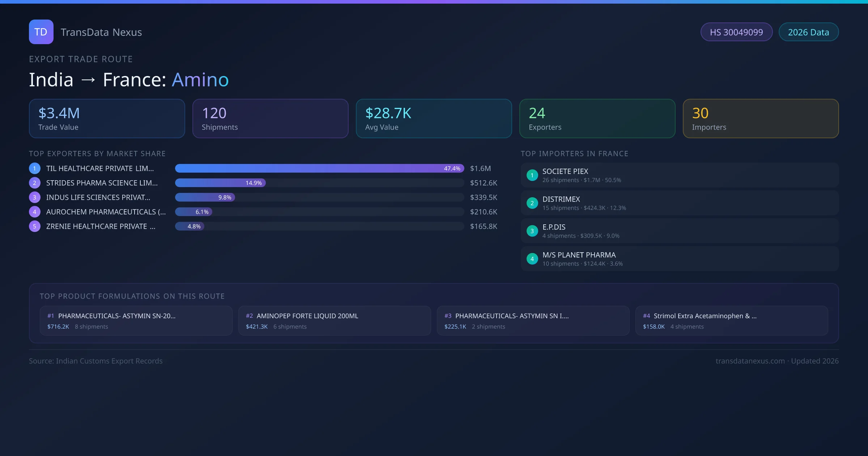Click green rank 4 badge for Planet Pharma
The image size is (868, 456).
point(532,259)
